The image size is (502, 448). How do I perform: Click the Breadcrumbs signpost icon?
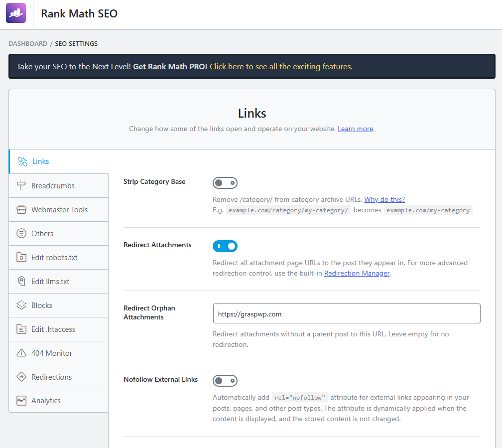pos(21,185)
